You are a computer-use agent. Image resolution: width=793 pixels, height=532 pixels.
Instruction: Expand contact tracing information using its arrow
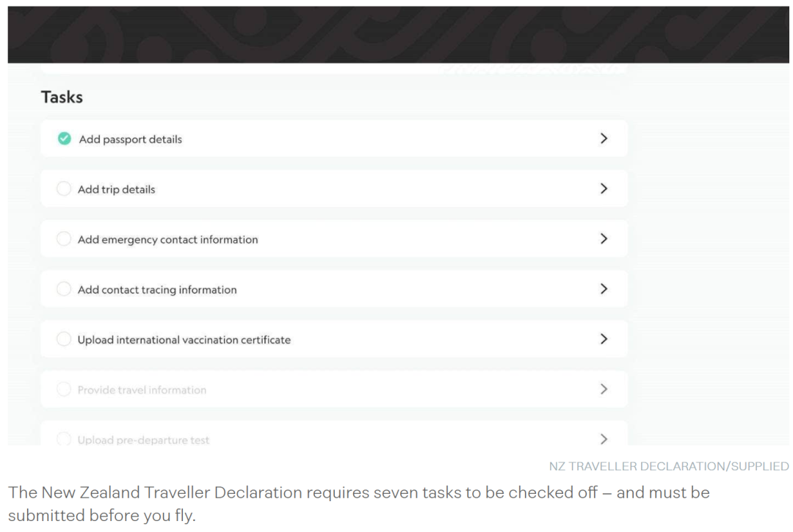click(604, 288)
